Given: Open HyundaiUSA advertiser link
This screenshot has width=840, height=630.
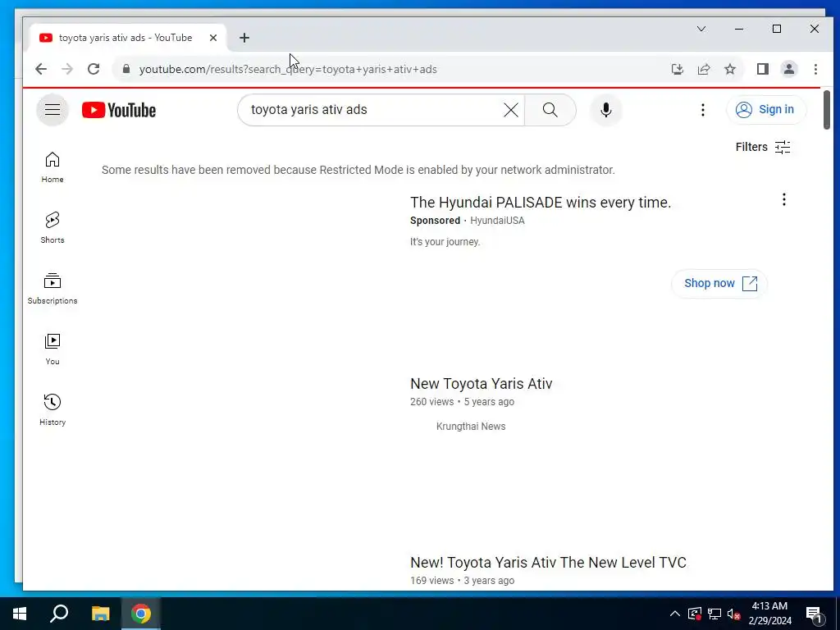Looking at the screenshot, I should (x=497, y=221).
